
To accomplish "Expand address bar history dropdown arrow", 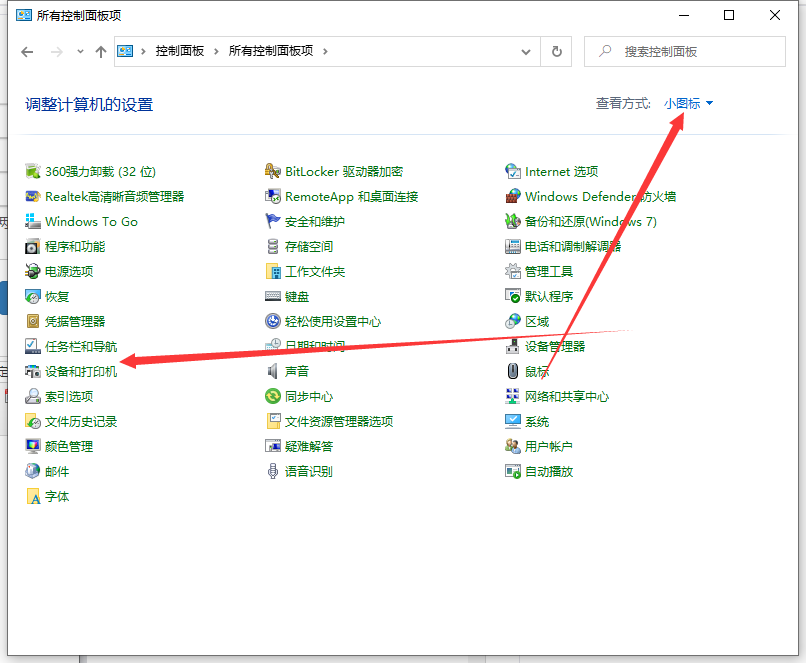I will [x=526, y=51].
